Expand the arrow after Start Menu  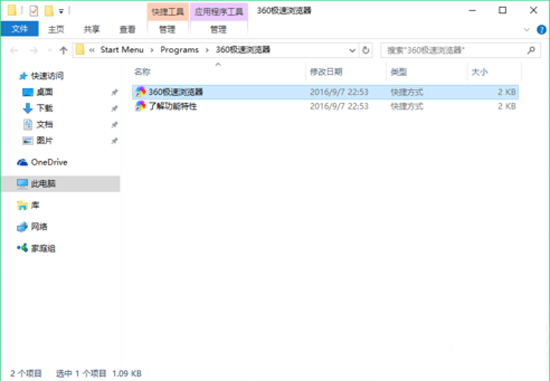click(152, 50)
